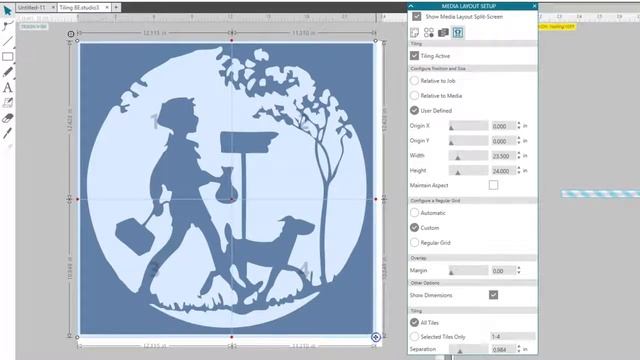Viewport: 640px width, 360px height.
Task: Select the User Defined option
Action: (414, 110)
